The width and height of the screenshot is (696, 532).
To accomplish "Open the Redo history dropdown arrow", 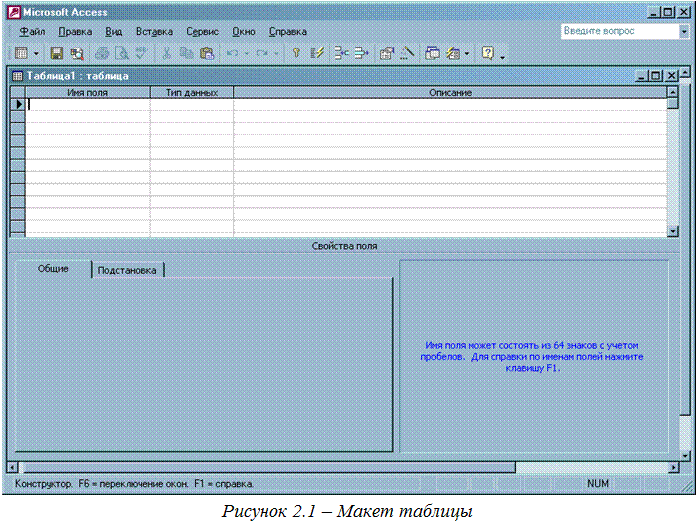I will pyautogui.click(x=276, y=54).
